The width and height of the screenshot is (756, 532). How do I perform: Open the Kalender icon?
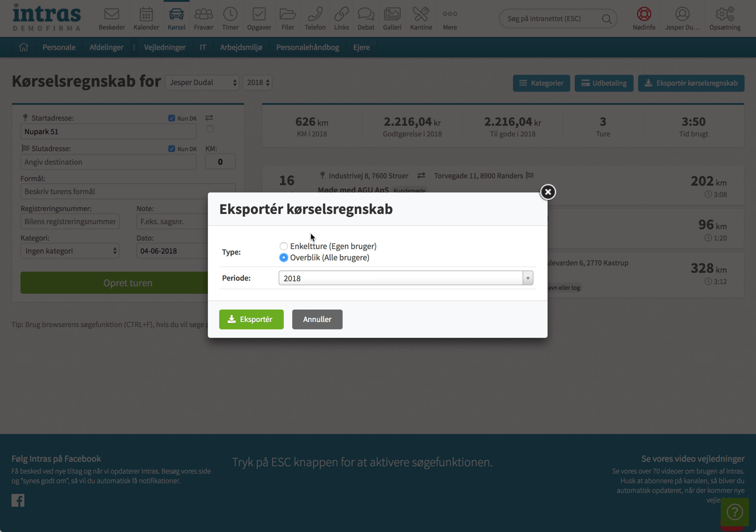click(x=146, y=14)
